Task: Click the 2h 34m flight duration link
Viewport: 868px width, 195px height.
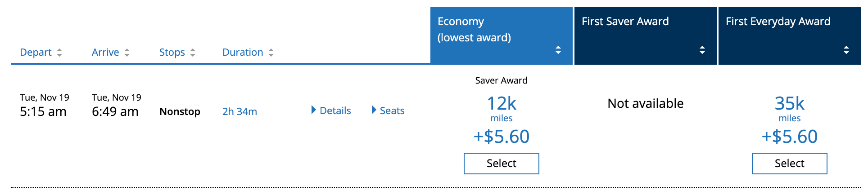Action: point(240,112)
